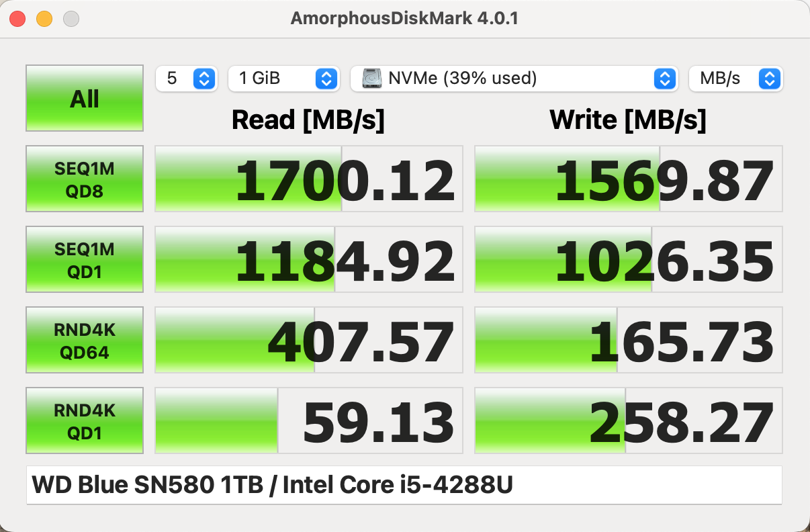Viewport: 810px width, 532px height.
Task: Select the RND4K QD1 write result 258.27
Action: click(x=629, y=421)
